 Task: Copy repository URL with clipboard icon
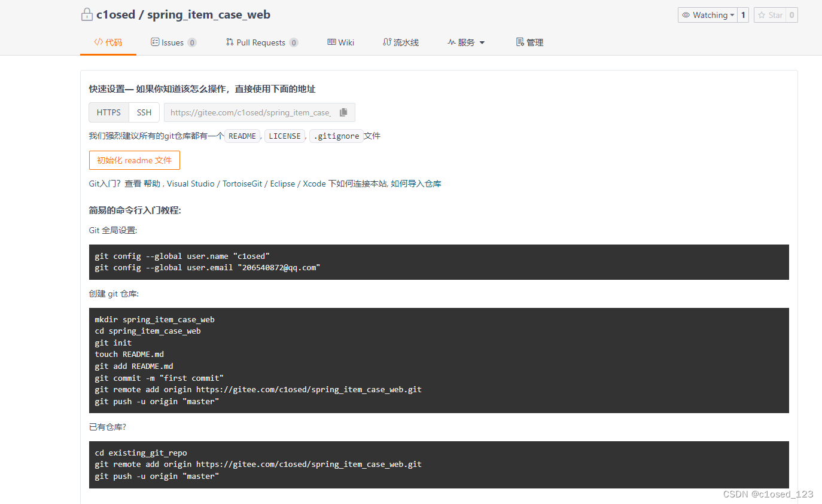pos(343,112)
